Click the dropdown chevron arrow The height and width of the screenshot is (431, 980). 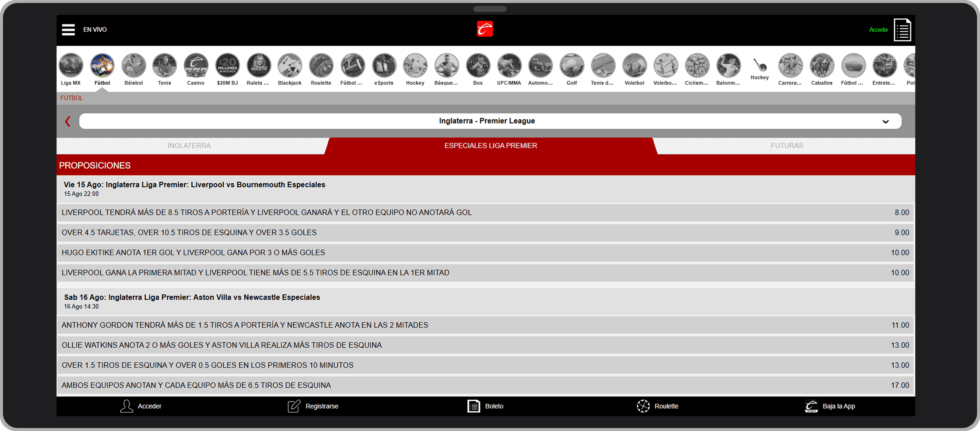click(885, 121)
